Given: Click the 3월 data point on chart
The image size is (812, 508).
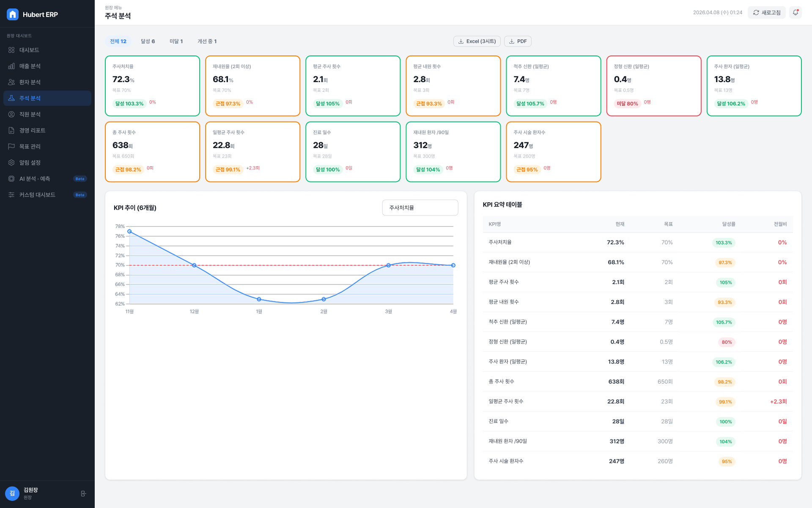Looking at the screenshot, I should 388,265.
